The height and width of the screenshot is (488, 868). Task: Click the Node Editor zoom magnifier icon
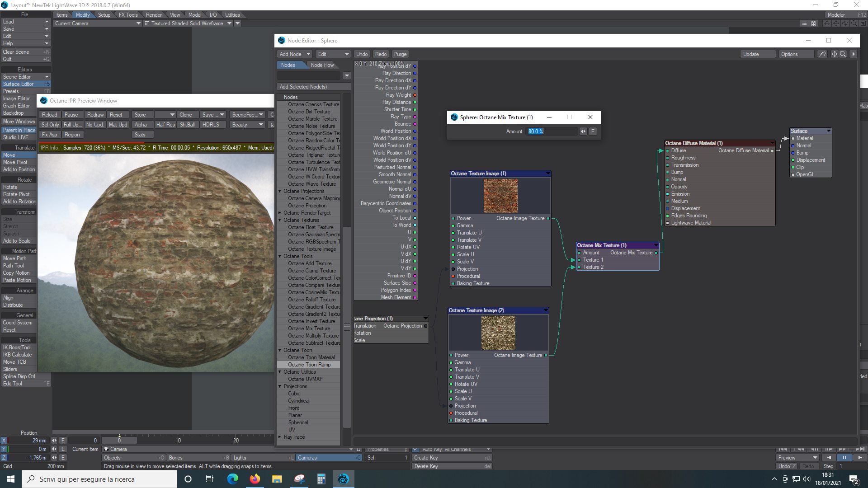click(843, 54)
